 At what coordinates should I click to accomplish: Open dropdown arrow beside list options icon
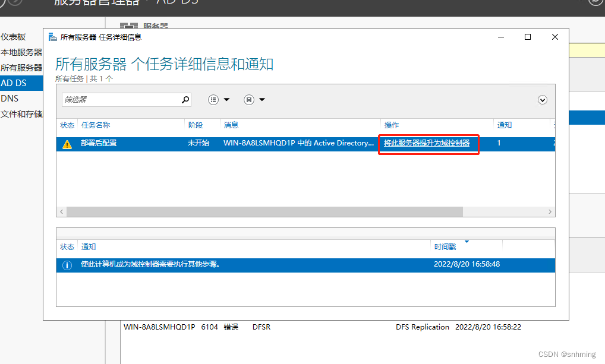click(227, 100)
